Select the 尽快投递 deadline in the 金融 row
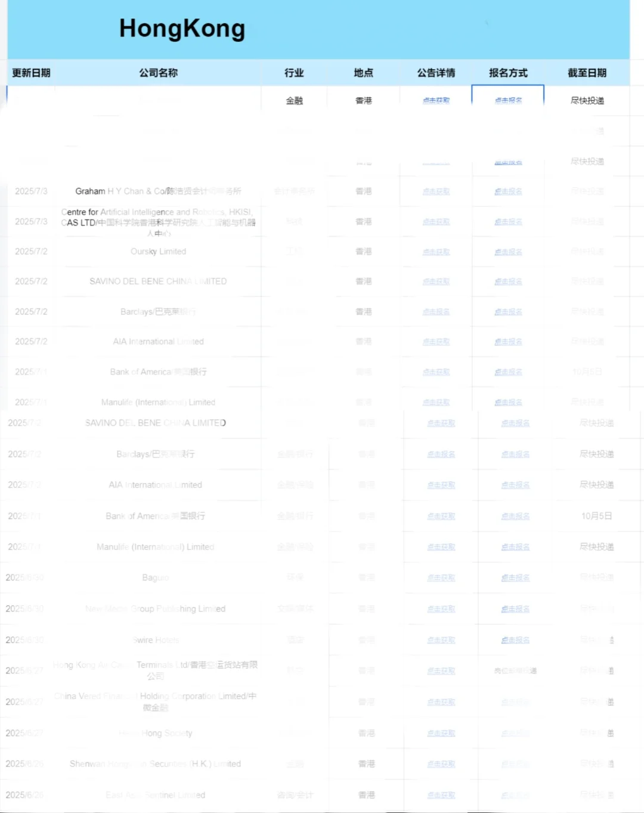 coord(587,101)
